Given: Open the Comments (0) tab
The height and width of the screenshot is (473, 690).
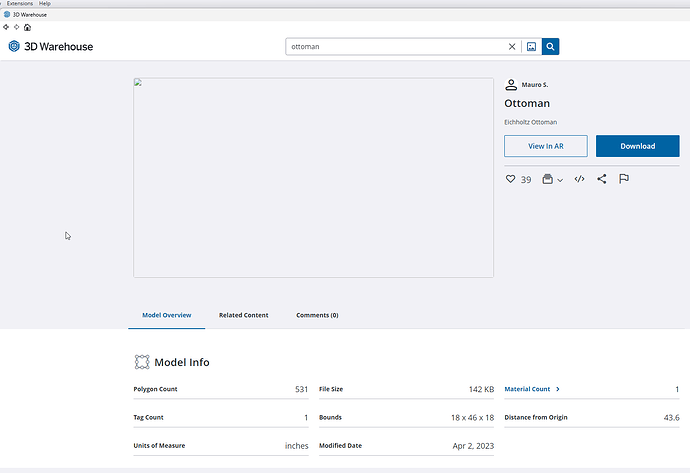Looking at the screenshot, I should 317,315.
